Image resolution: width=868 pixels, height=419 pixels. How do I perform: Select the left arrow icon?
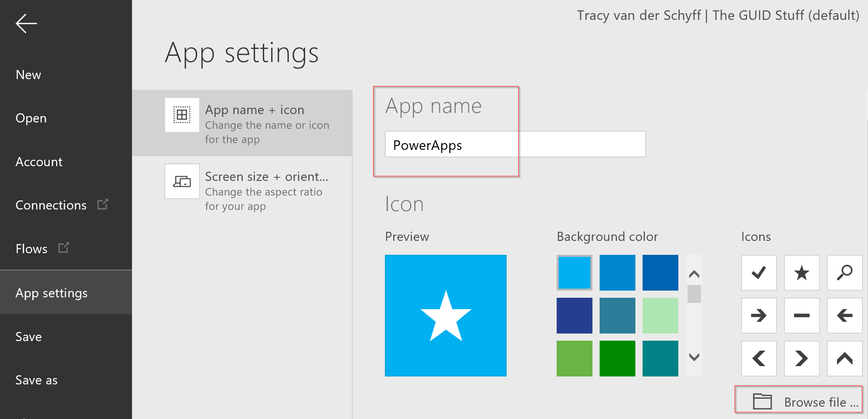pos(845,316)
